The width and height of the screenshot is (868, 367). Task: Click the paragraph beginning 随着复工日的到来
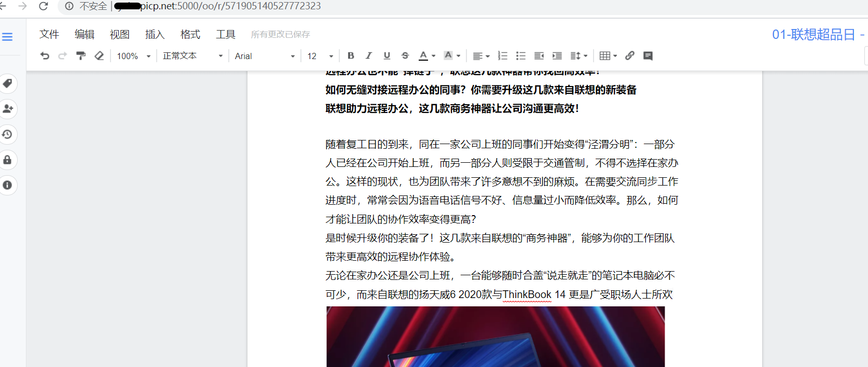pyautogui.click(x=502, y=181)
